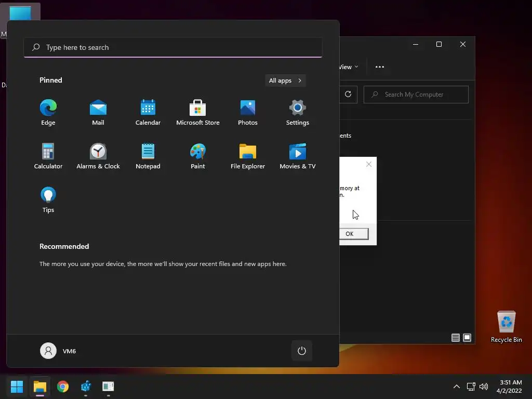The width and height of the screenshot is (532, 399).
Task: Click the Start menu power button
Action: pos(302,351)
